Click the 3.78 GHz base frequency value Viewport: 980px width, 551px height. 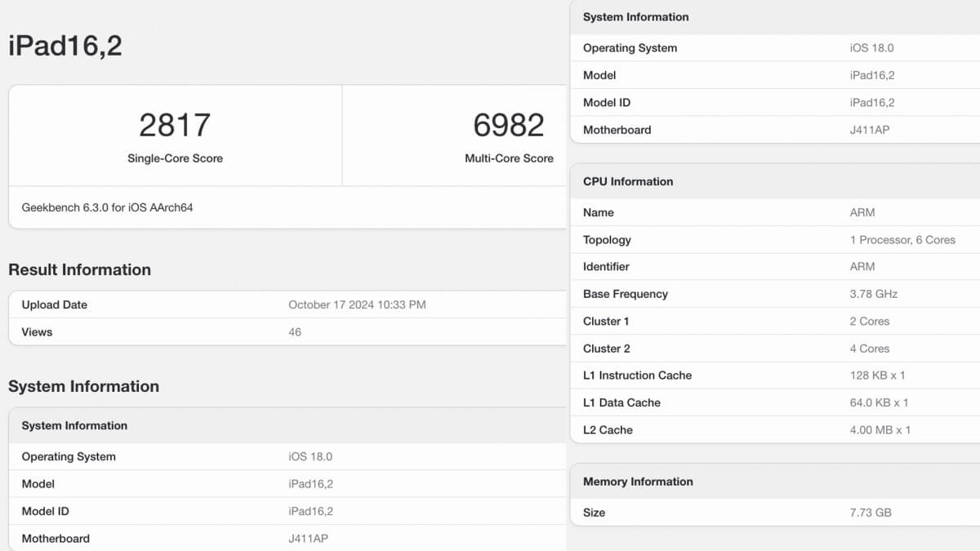[874, 294]
